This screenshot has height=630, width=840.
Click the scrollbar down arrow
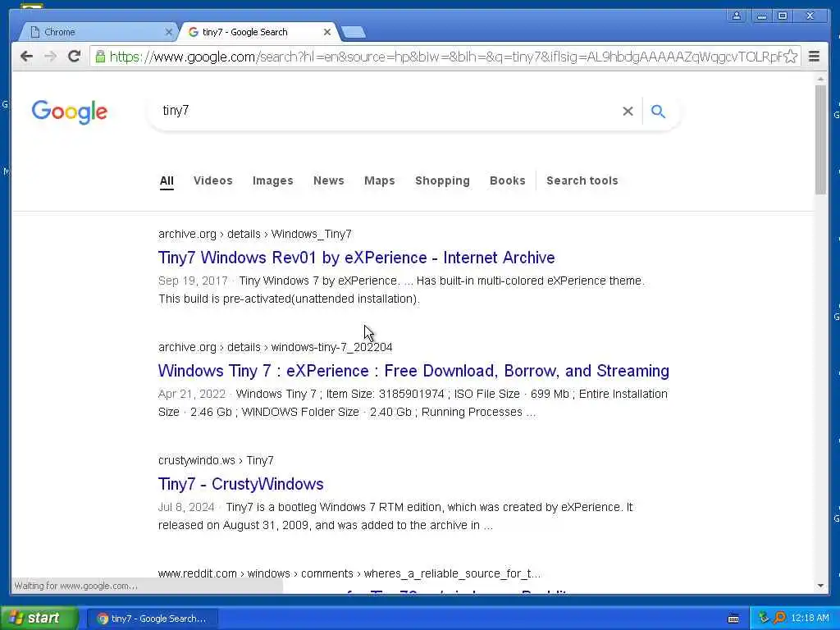[x=820, y=586]
